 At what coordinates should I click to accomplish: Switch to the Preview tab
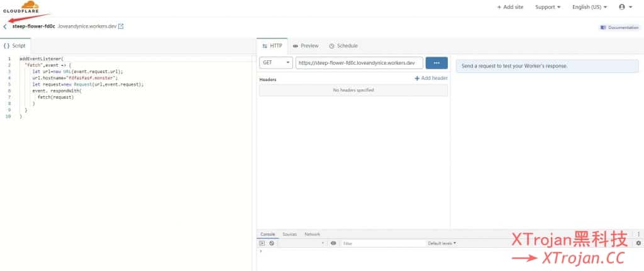click(306, 46)
